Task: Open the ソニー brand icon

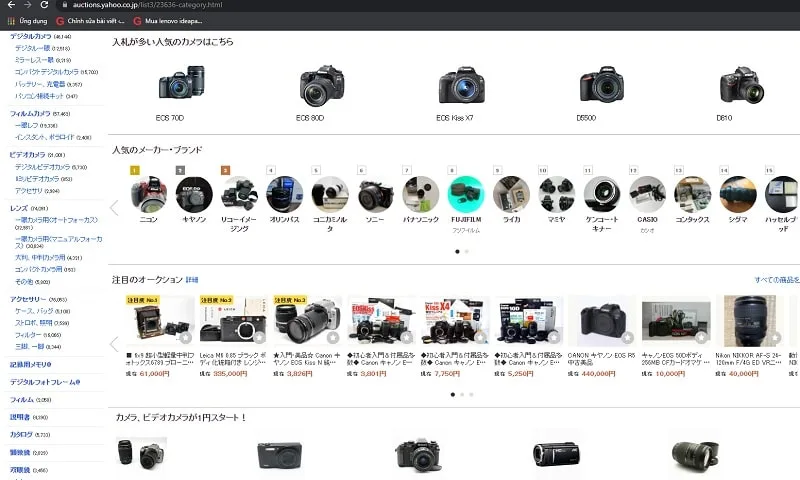Action: coord(376,194)
